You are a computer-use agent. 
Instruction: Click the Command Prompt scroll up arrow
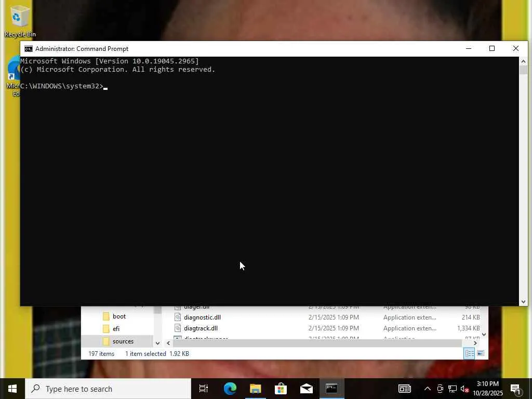pos(523,61)
